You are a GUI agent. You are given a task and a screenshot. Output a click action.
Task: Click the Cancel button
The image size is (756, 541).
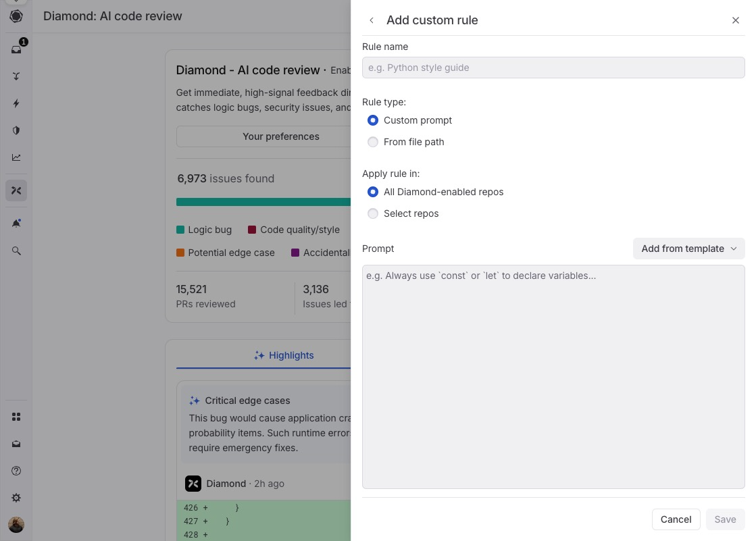click(676, 519)
